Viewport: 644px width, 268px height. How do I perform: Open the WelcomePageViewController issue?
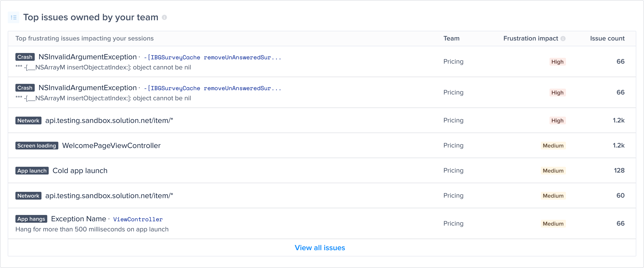tap(111, 146)
